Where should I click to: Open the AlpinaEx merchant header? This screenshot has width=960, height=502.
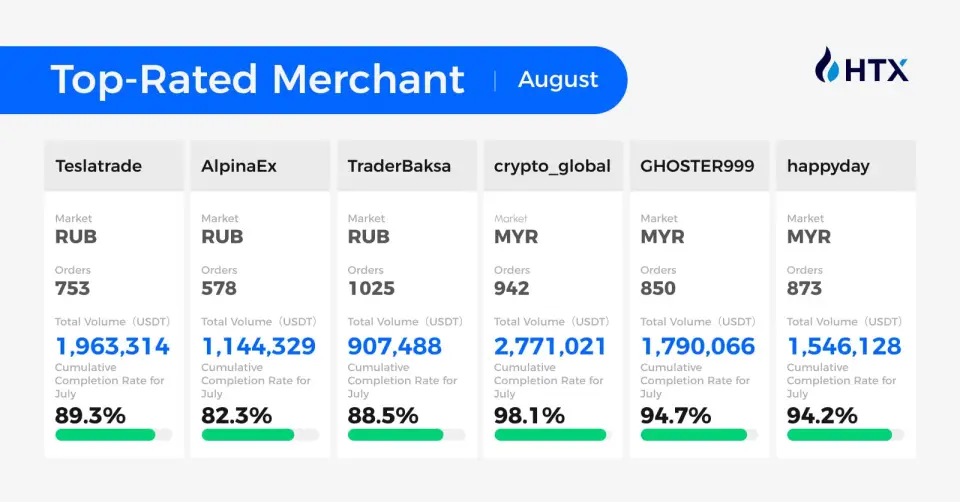[x=260, y=166]
